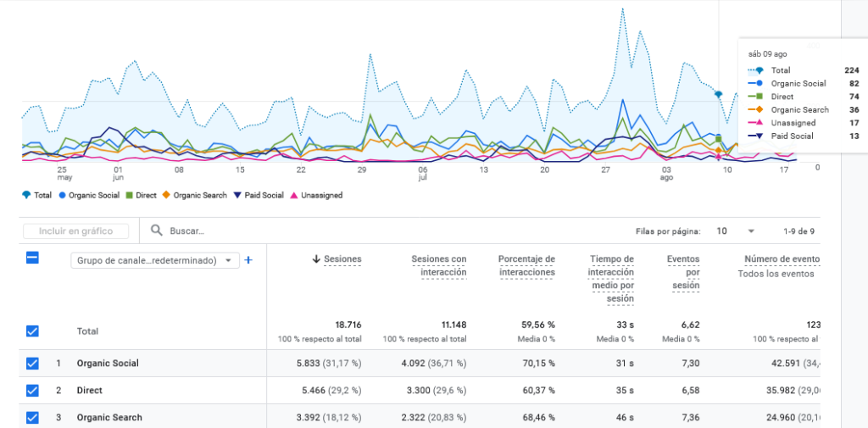
Task: Uncheck the Total row checkbox
Action: [32, 331]
